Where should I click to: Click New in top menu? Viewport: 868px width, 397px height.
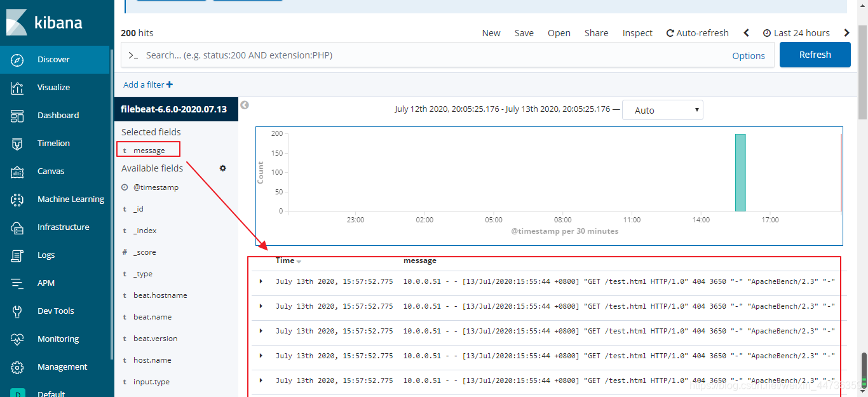coord(491,33)
